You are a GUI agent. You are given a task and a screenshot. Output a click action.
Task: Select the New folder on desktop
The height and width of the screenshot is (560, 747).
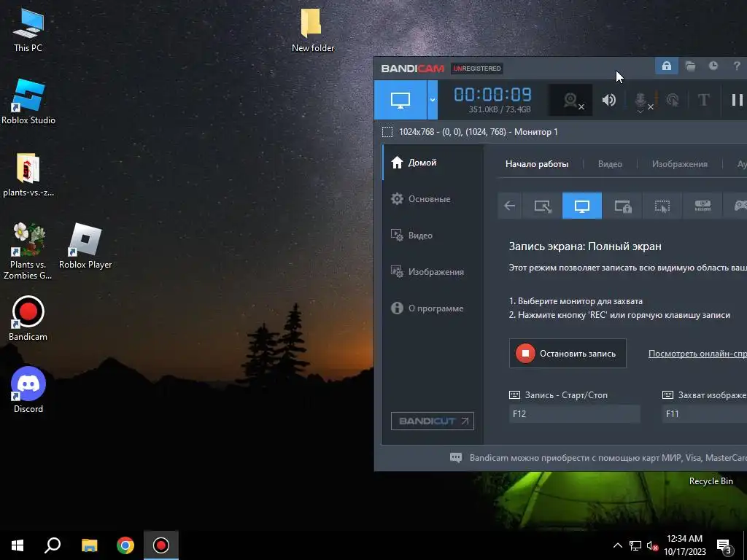tap(312, 29)
